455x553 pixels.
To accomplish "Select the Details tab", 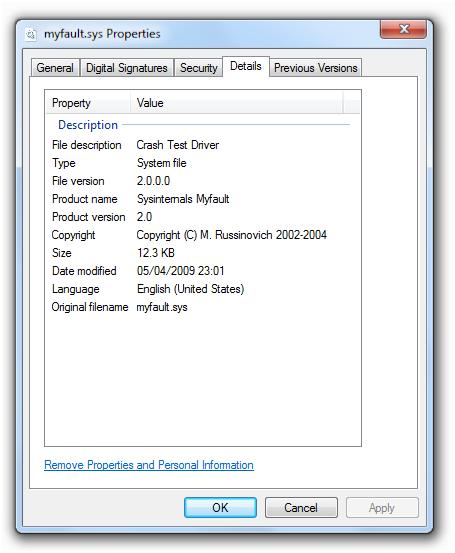I will pos(246,66).
